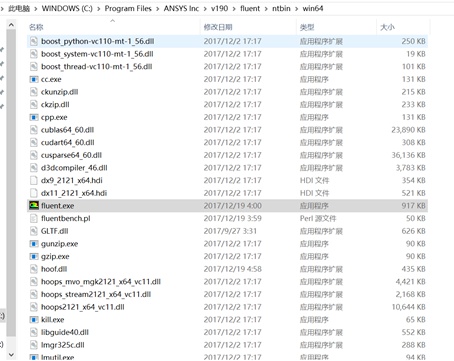Click the fluentbench.pl file icon

pos(34,219)
